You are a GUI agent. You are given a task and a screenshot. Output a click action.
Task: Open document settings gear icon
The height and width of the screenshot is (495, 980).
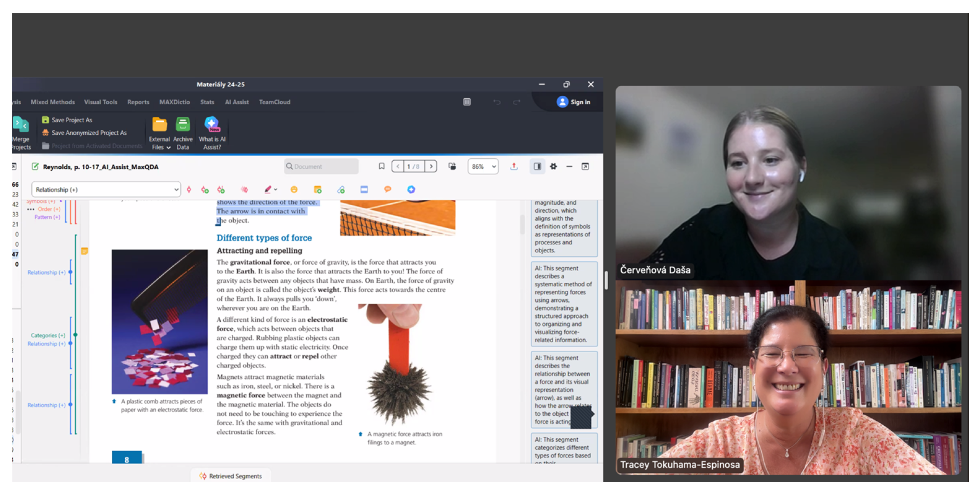(553, 166)
